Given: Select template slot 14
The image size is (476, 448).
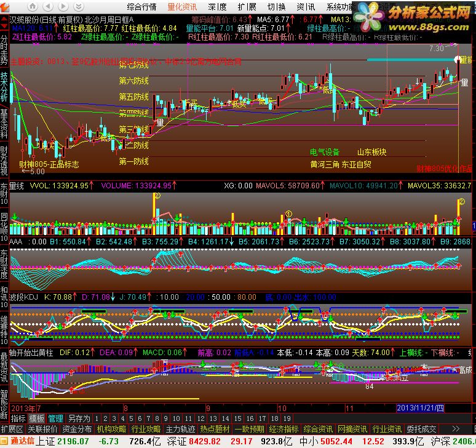Looking at the screenshot, I should pos(225,418).
